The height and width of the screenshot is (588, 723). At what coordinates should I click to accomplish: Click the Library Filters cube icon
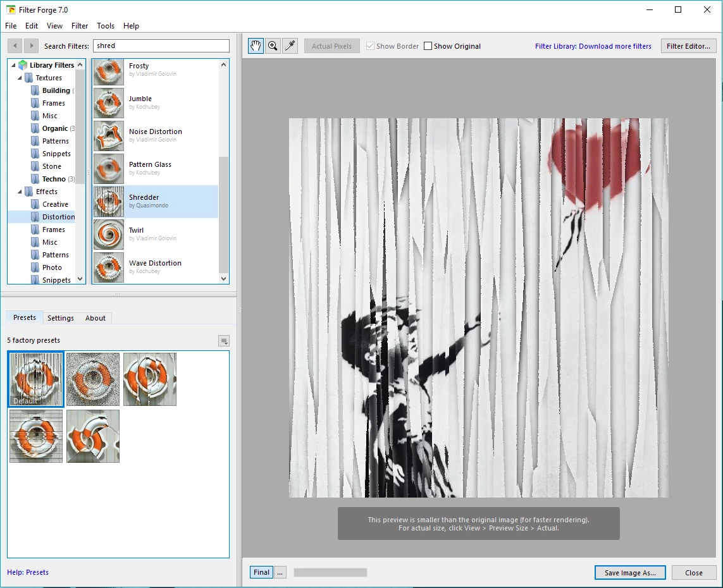click(x=23, y=65)
